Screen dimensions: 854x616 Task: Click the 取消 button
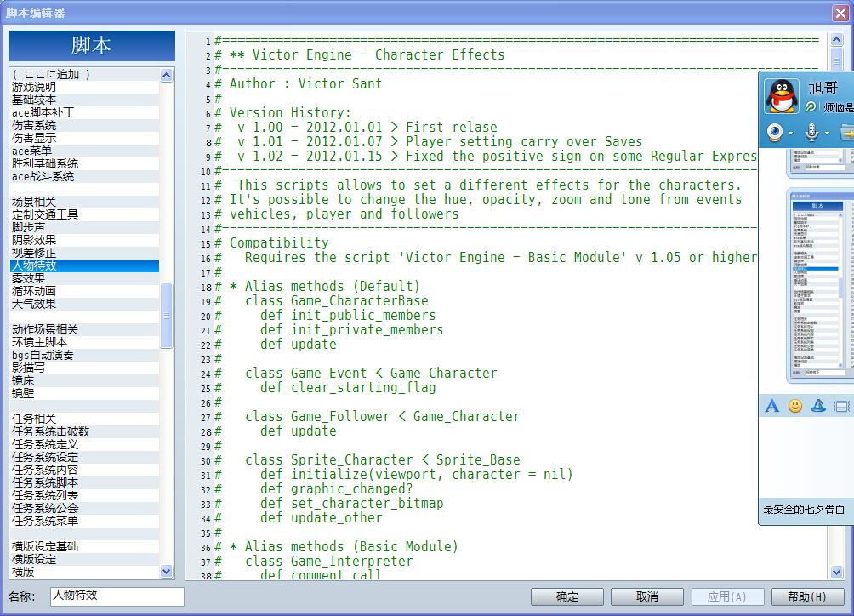647,597
